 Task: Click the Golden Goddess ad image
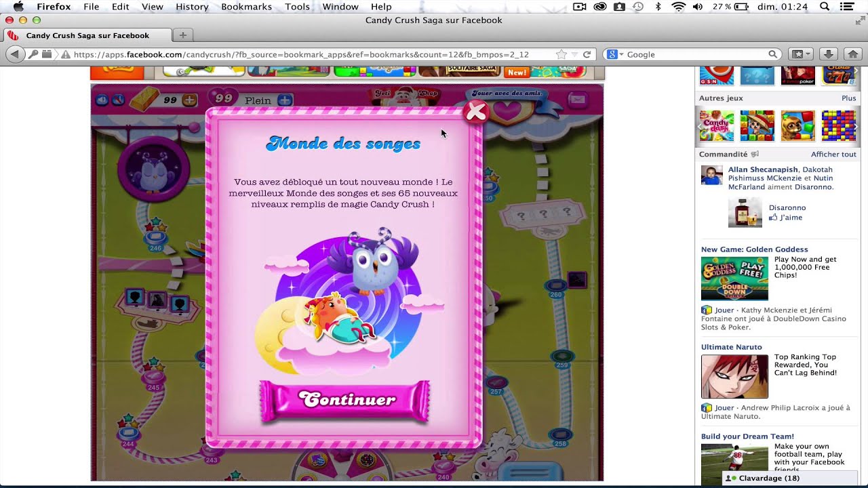pyautogui.click(x=734, y=278)
